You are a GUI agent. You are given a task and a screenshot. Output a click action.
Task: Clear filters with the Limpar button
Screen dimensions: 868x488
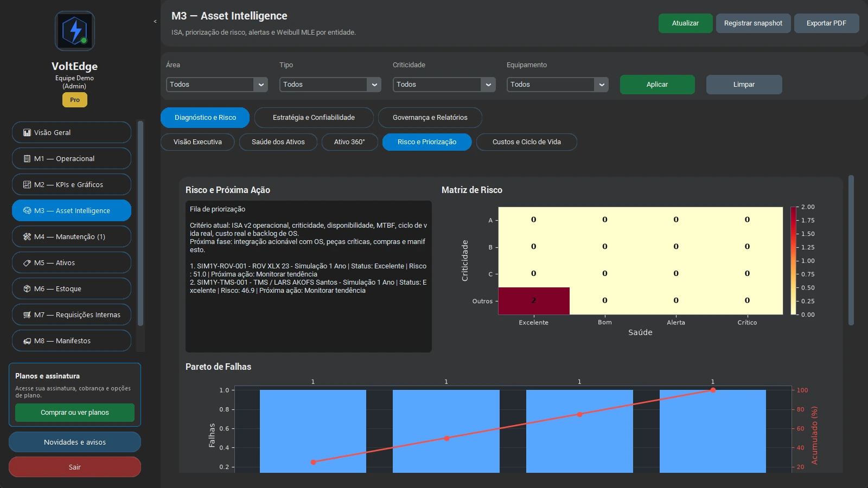[744, 85]
